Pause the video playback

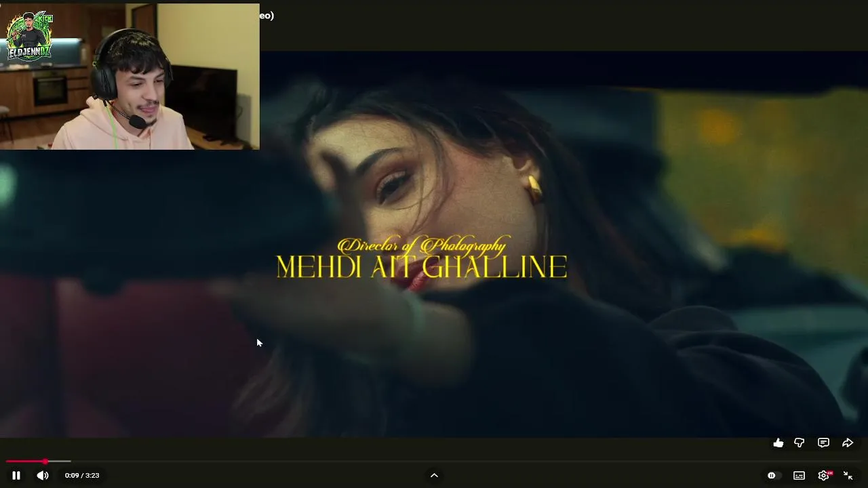tap(16, 475)
